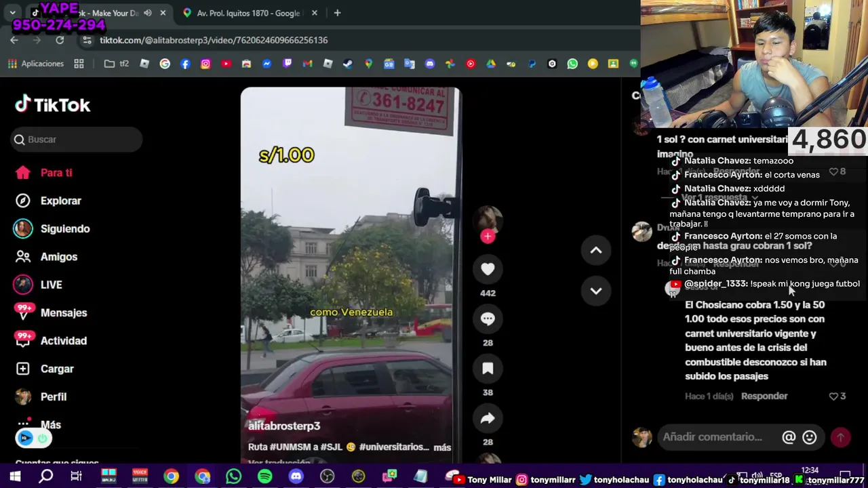
Task: Click #UNMSM hashtag in caption
Action: (288, 447)
